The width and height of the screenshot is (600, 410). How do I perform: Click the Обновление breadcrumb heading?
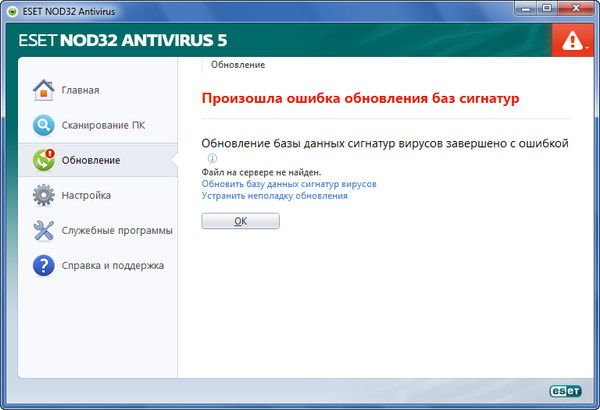238,65
